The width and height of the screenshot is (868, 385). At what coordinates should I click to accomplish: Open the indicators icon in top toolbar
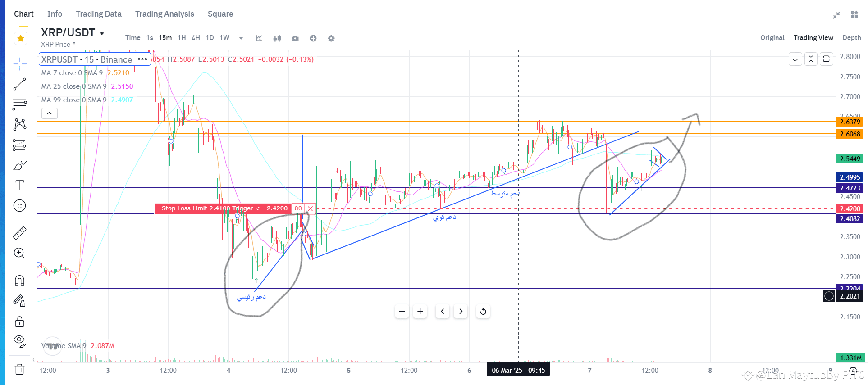pos(259,38)
